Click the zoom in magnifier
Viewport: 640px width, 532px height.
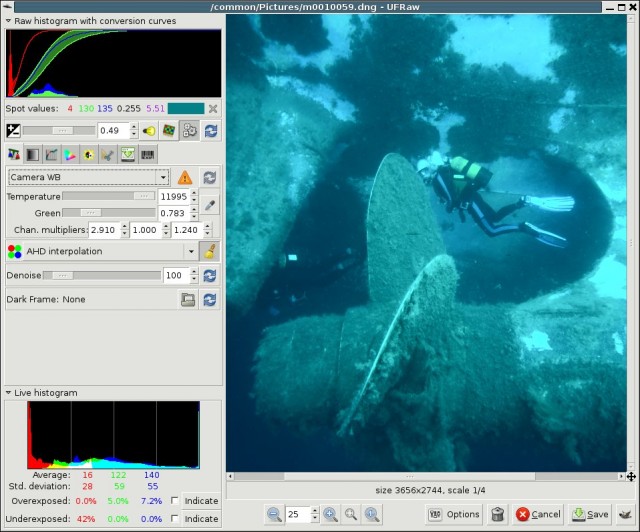point(330,514)
